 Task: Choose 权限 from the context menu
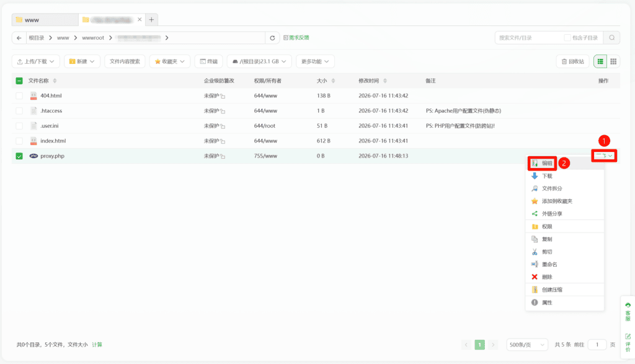[x=564, y=227]
